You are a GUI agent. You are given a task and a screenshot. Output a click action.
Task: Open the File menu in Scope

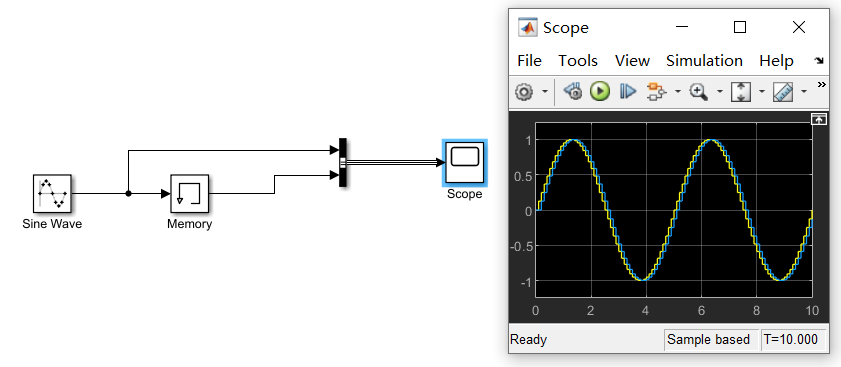click(529, 61)
